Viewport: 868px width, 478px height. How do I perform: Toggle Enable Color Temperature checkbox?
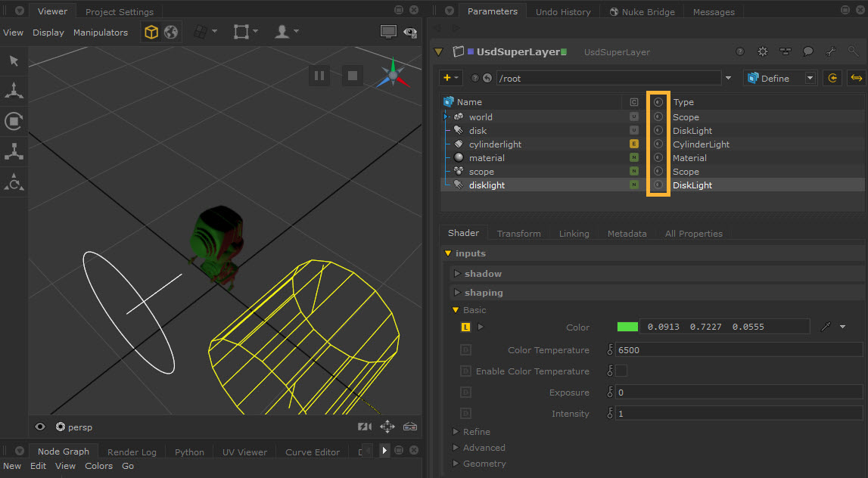coord(621,371)
